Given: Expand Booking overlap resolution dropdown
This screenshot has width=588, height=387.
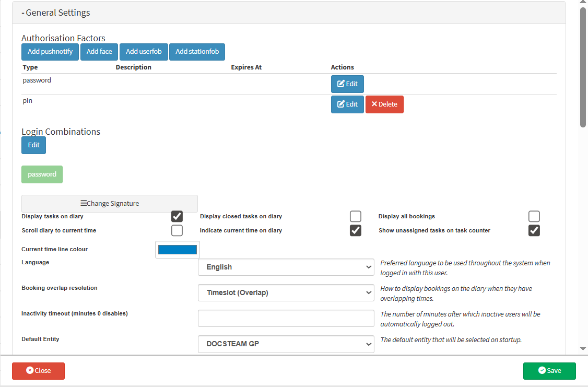Looking at the screenshot, I should tap(286, 292).
